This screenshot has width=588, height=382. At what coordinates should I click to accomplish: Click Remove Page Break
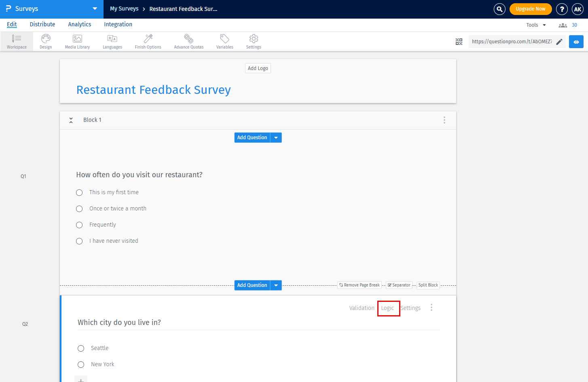coord(359,285)
